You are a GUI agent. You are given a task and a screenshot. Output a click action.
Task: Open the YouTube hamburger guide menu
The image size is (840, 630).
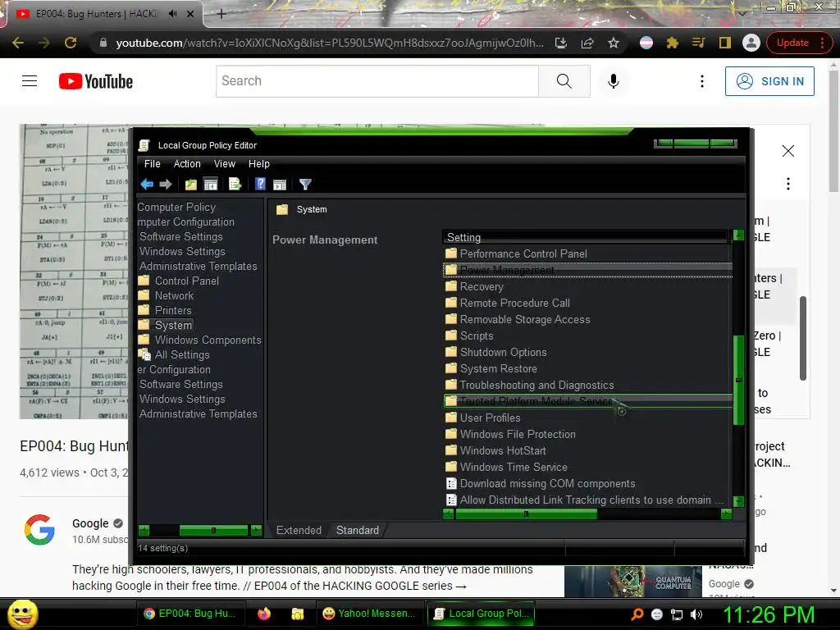pyautogui.click(x=30, y=81)
